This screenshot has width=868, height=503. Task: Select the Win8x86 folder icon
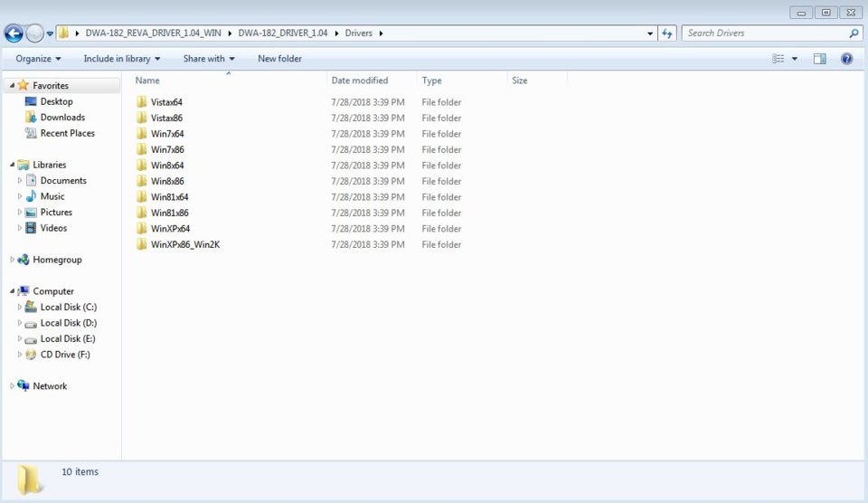click(x=142, y=181)
